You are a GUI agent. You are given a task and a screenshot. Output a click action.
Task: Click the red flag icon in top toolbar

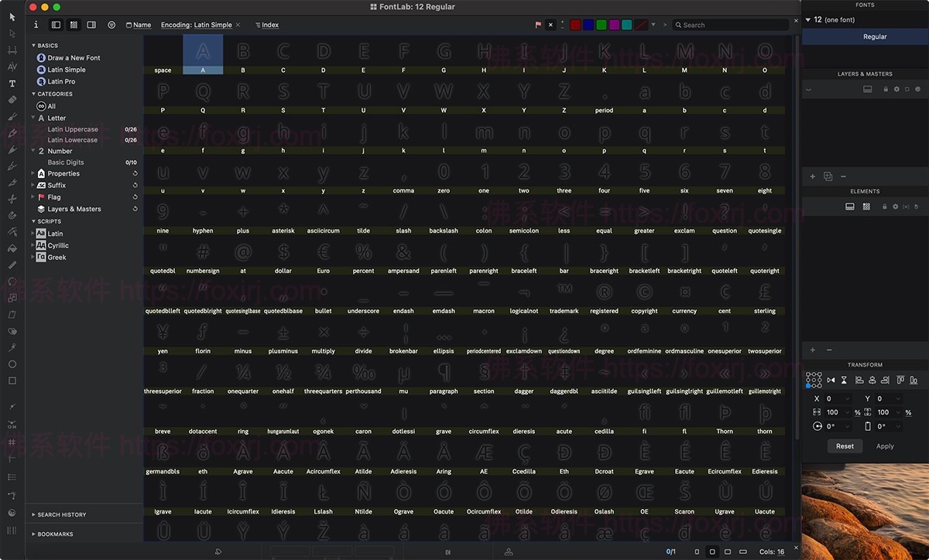538,25
